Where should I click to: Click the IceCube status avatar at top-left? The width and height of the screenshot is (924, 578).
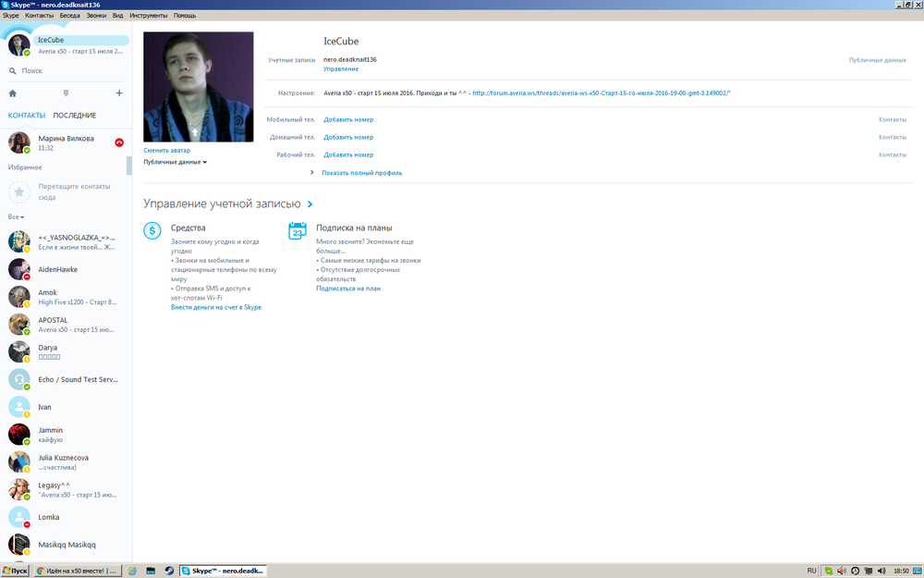click(x=19, y=45)
